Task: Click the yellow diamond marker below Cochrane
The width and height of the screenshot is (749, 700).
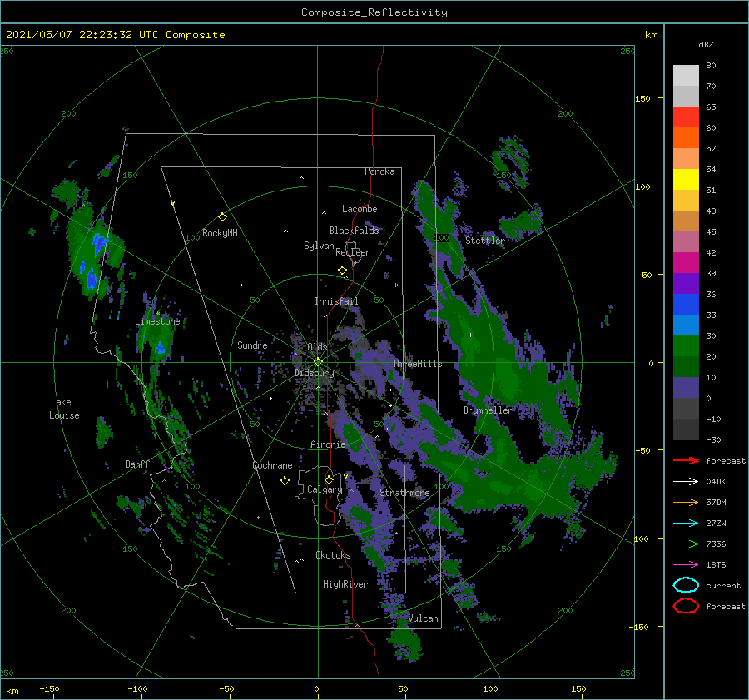Action: (x=285, y=481)
